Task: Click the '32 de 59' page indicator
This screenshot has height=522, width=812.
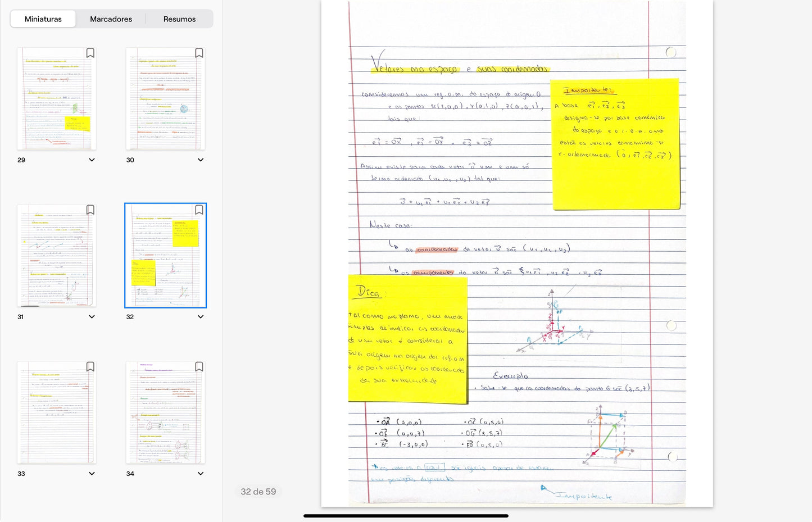Action: (x=258, y=492)
